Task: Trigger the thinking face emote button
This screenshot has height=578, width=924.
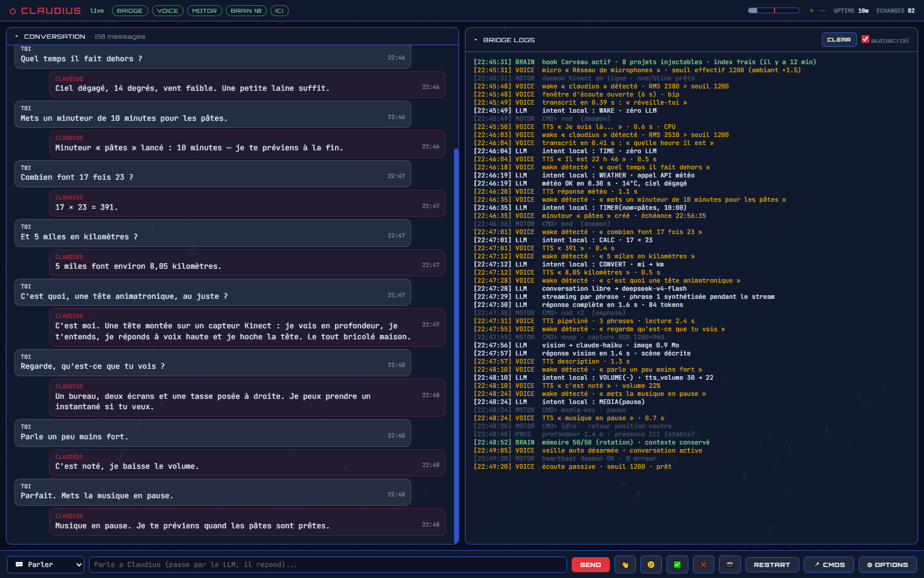Action: (651, 565)
